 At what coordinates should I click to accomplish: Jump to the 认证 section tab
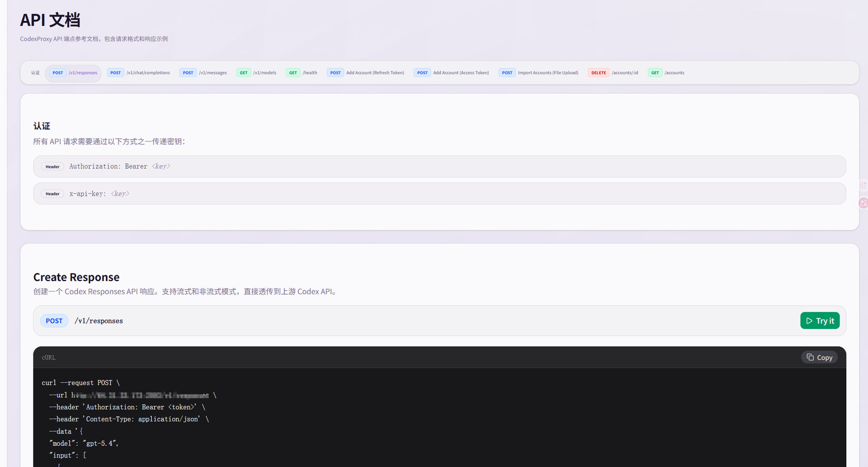click(35, 73)
